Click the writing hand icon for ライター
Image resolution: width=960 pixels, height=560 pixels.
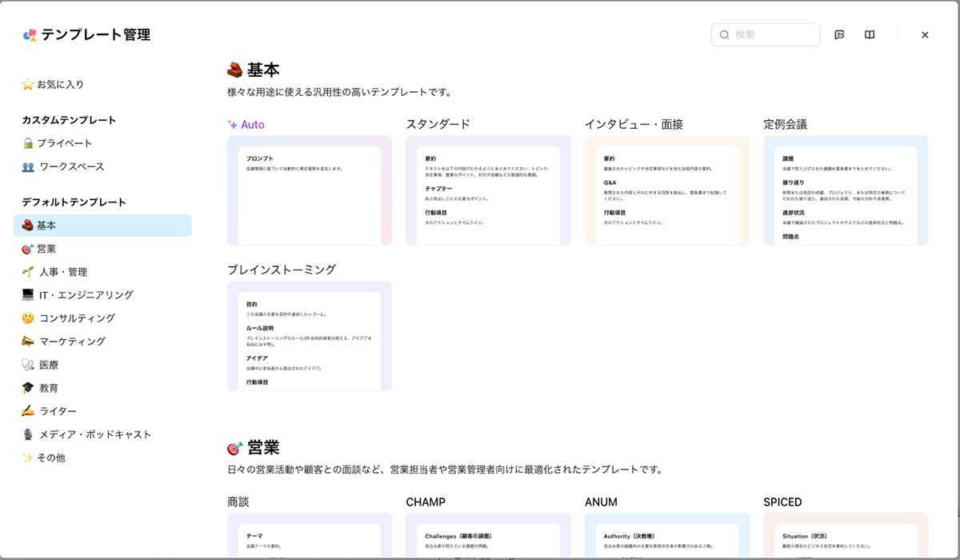[28, 411]
